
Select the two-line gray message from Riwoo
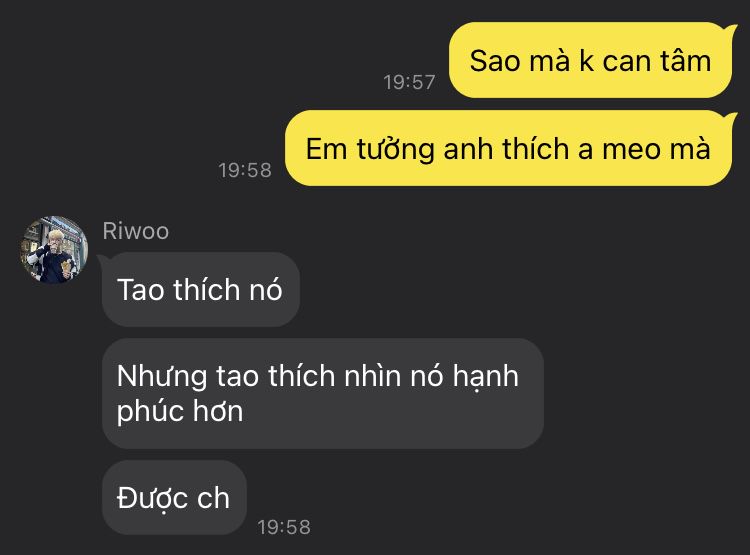tap(323, 394)
